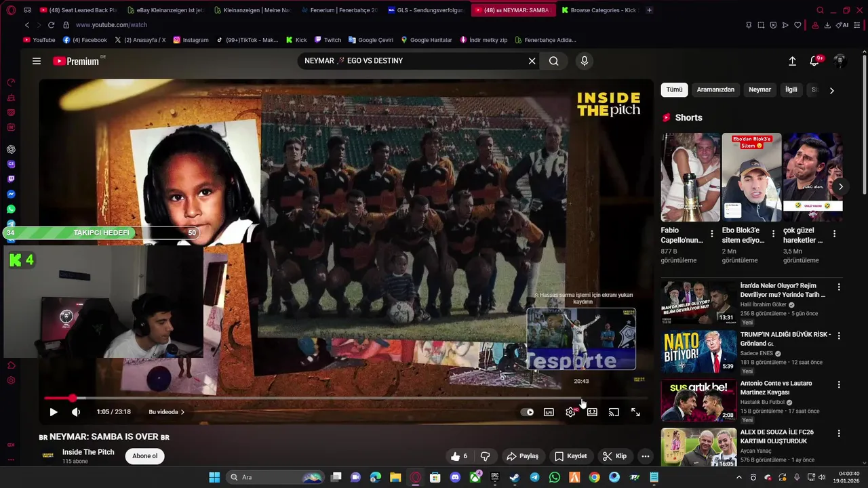Click 'Abone ol' subscribe button
The width and height of the screenshot is (868, 488).
[144, 456]
